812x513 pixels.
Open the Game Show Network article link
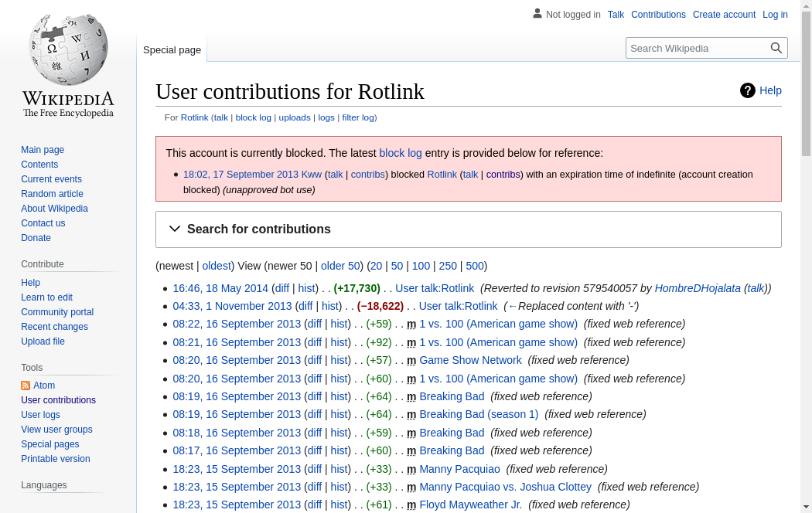pos(470,360)
